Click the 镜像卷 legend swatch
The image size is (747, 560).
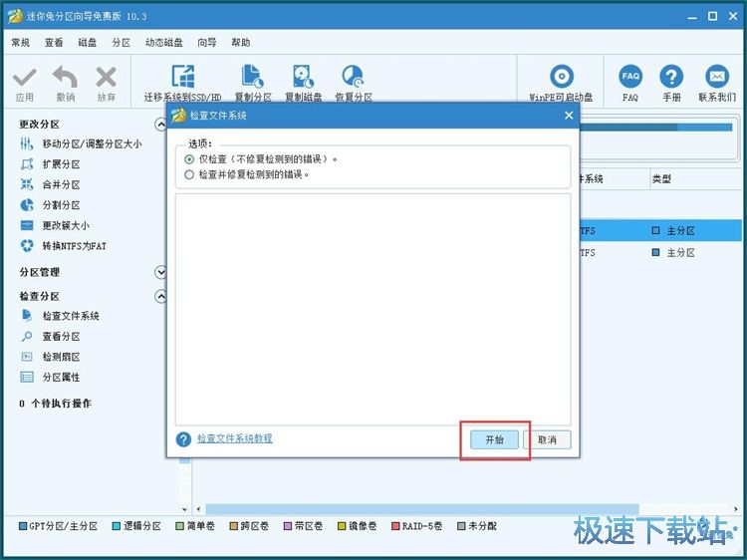click(x=341, y=526)
